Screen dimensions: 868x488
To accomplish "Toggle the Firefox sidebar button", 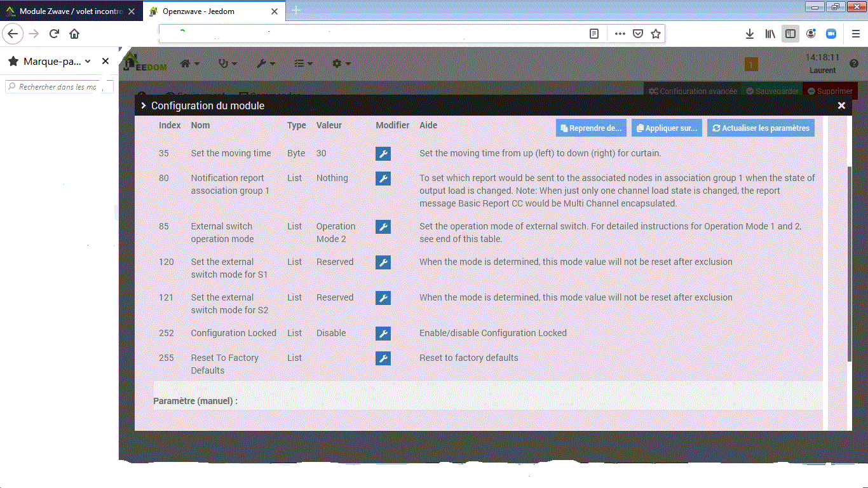I will tap(790, 34).
